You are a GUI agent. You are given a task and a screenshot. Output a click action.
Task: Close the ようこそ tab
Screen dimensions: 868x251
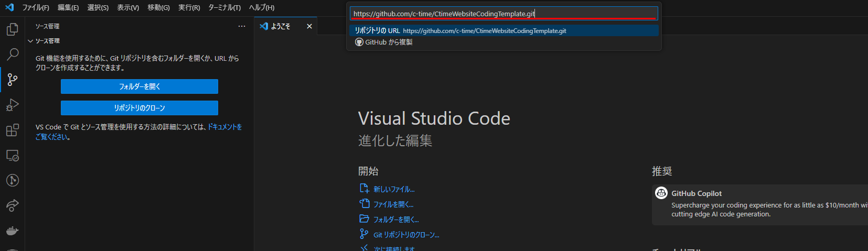point(309,26)
